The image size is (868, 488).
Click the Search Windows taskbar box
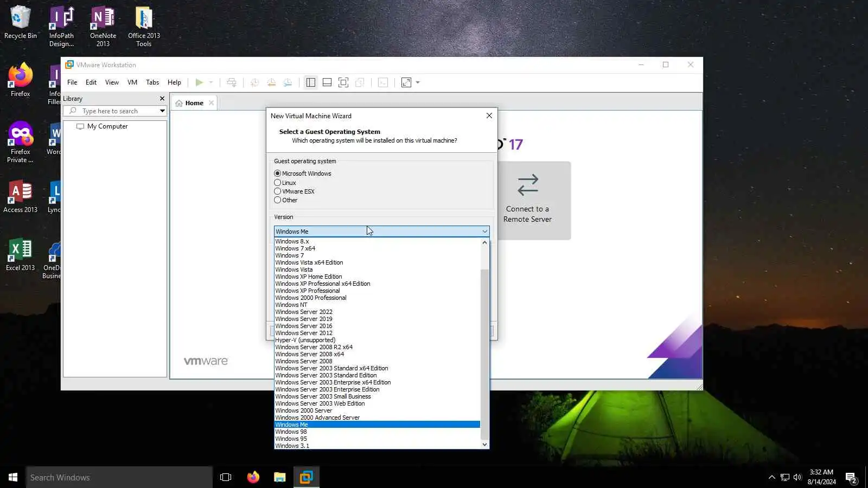[x=119, y=477]
